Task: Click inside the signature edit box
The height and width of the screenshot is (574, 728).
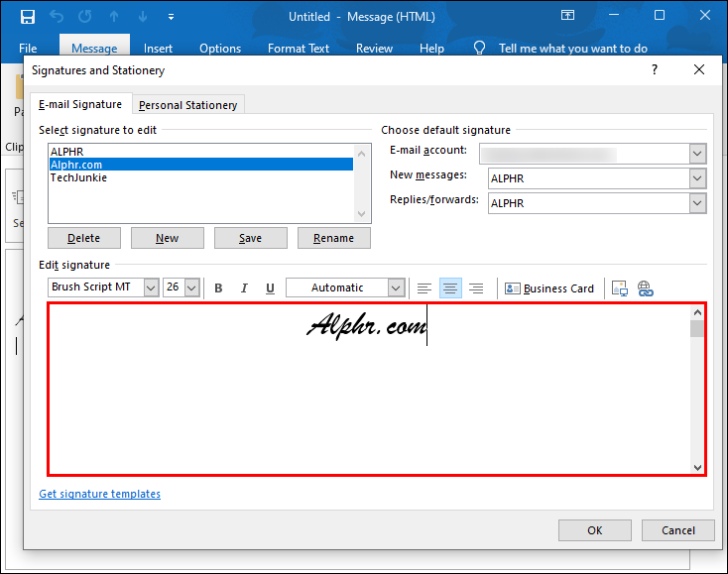Action: tap(369, 389)
